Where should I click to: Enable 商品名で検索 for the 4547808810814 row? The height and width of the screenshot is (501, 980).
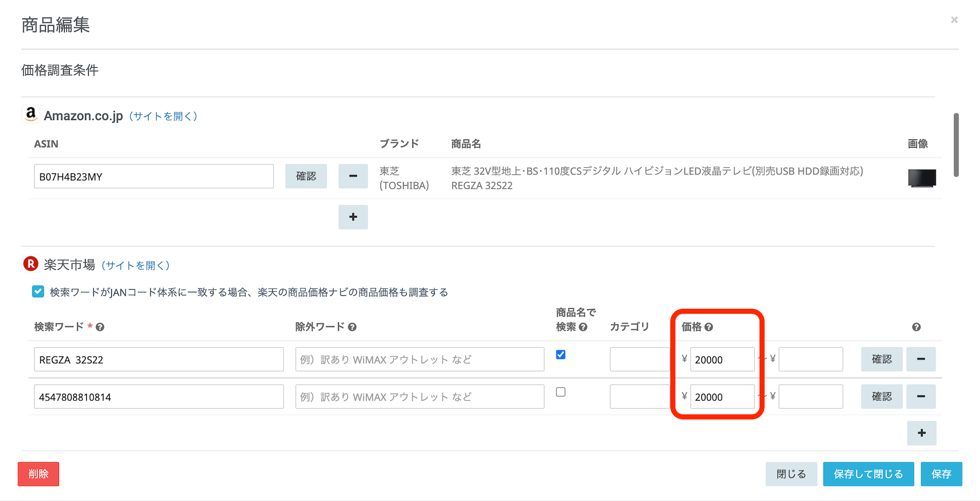561,392
